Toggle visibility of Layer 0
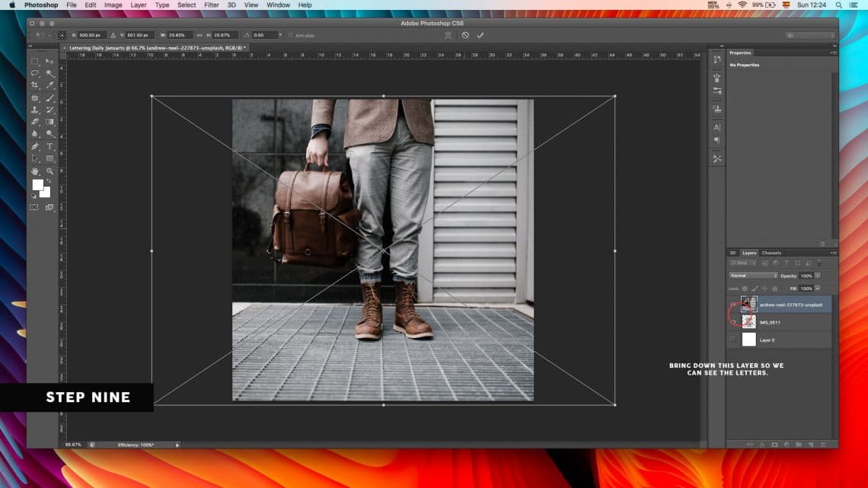Viewport: 868px width, 488px height. (x=733, y=340)
